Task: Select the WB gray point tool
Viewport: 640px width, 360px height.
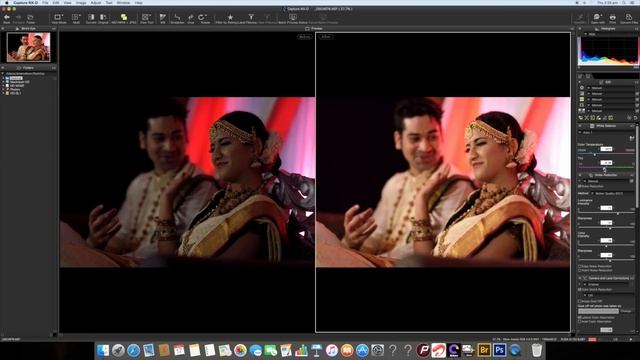Action: [163, 17]
